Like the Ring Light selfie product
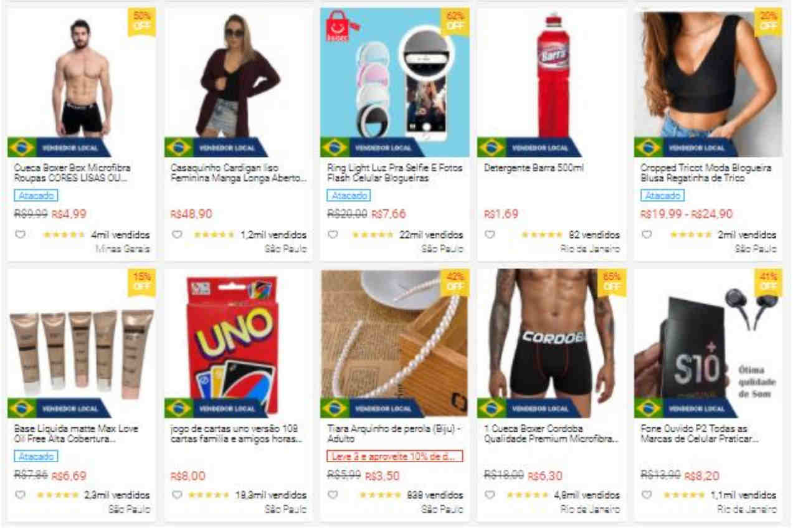793x532 pixels. tap(333, 235)
